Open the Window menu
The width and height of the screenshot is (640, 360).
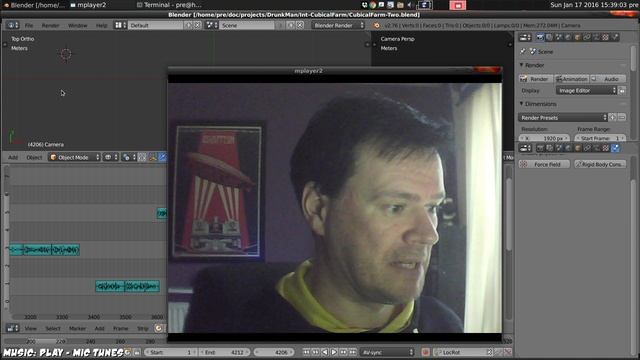(x=78, y=25)
